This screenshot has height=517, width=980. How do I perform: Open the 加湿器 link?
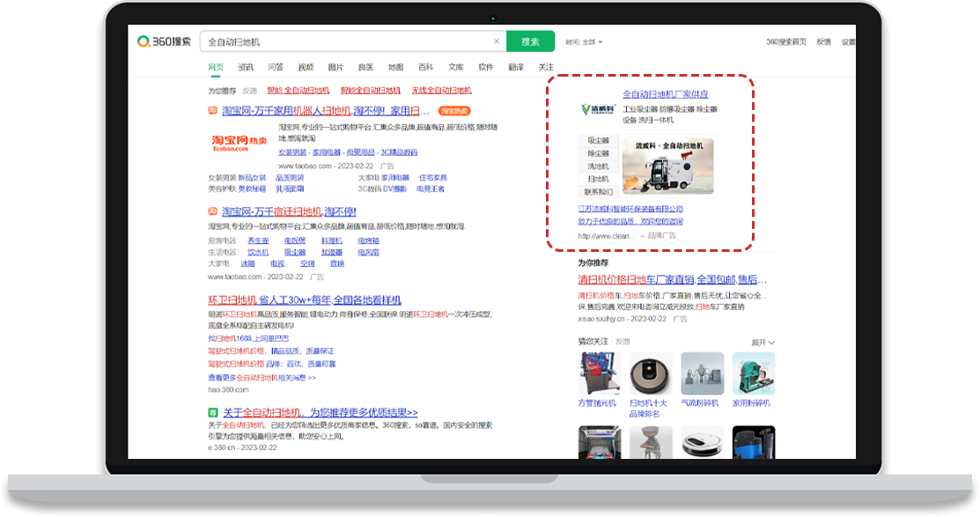tap(332, 253)
